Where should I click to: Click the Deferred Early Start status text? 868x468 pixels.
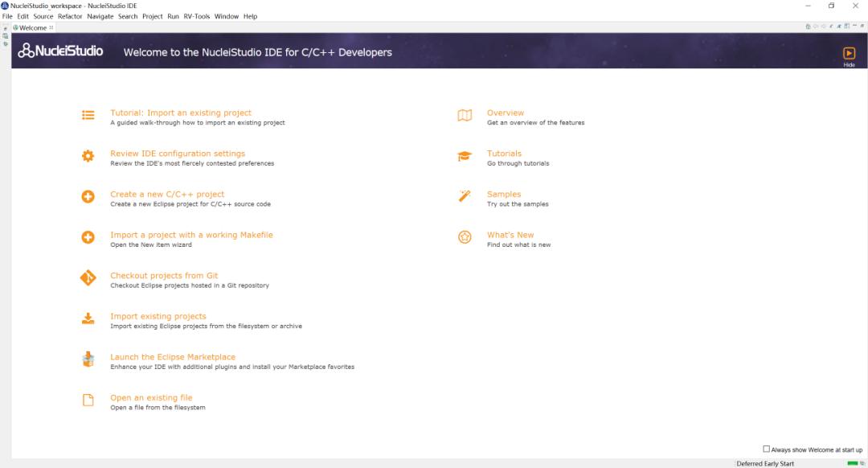tap(765, 463)
